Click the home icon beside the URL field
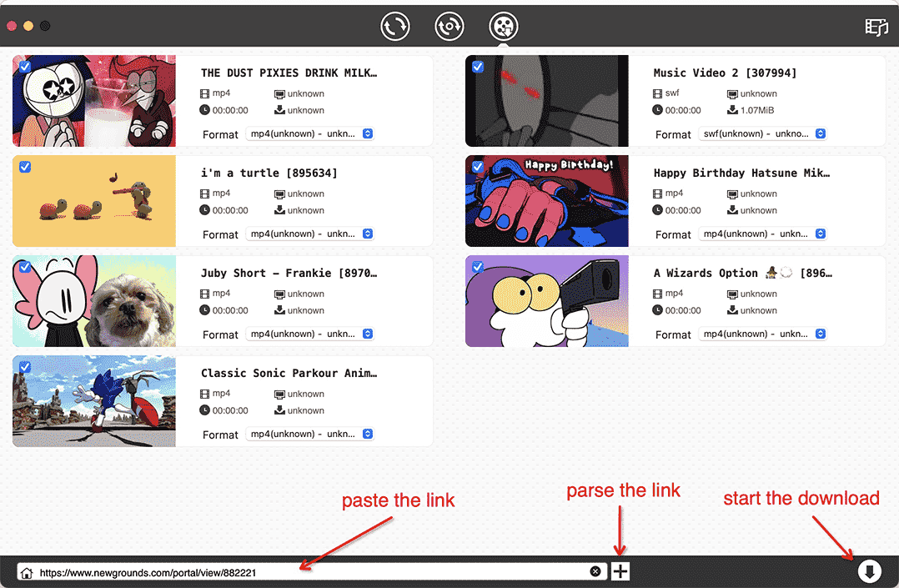899x588 pixels. coord(27,572)
